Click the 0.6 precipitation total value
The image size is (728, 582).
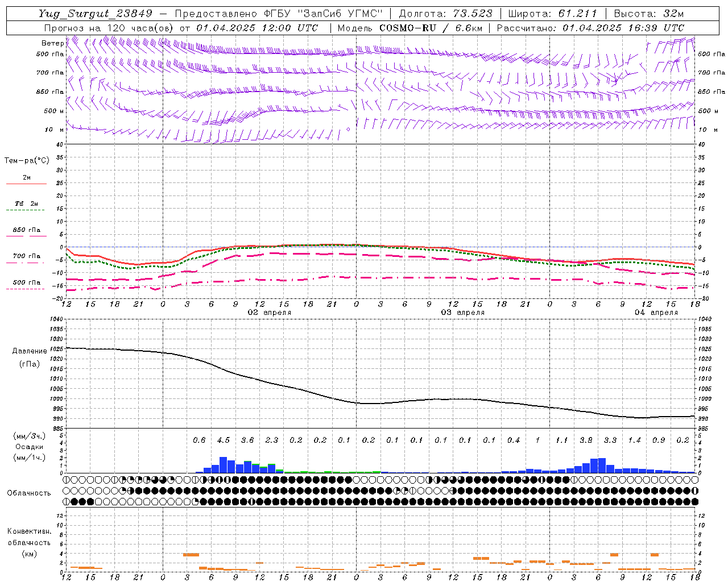click(199, 440)
